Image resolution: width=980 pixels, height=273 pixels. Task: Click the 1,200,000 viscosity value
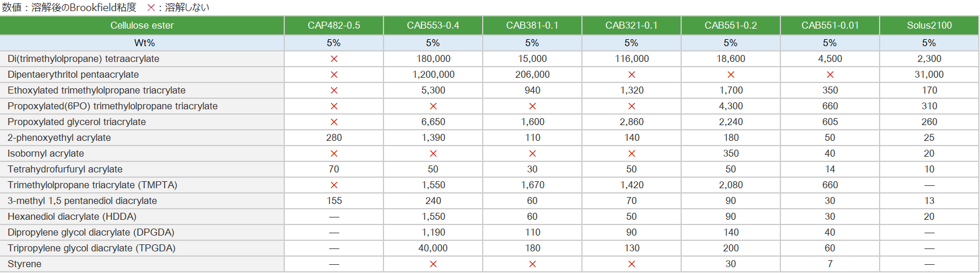[x=433, y=75]
